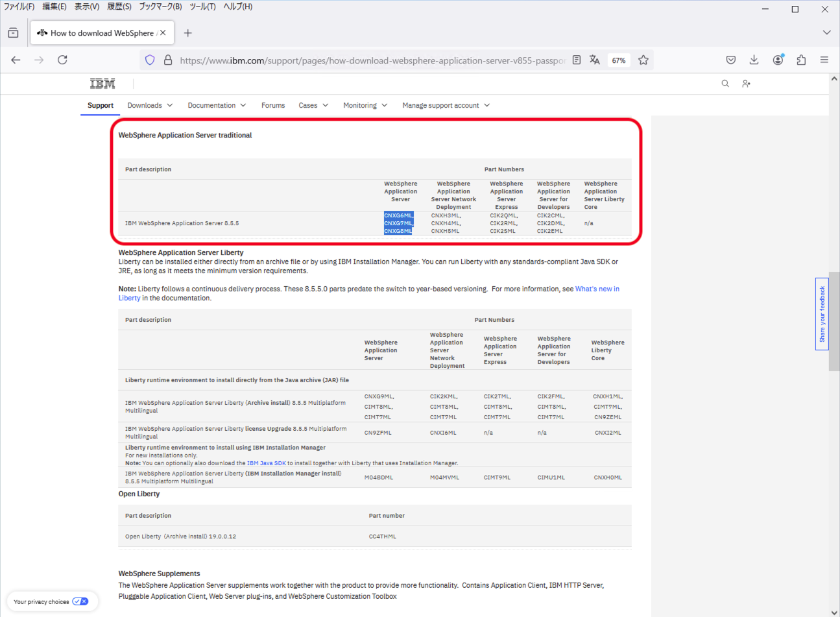This screenshot has width=840, height=617.
Task: Click part number CNXH3ML
Action: (446, 215)
